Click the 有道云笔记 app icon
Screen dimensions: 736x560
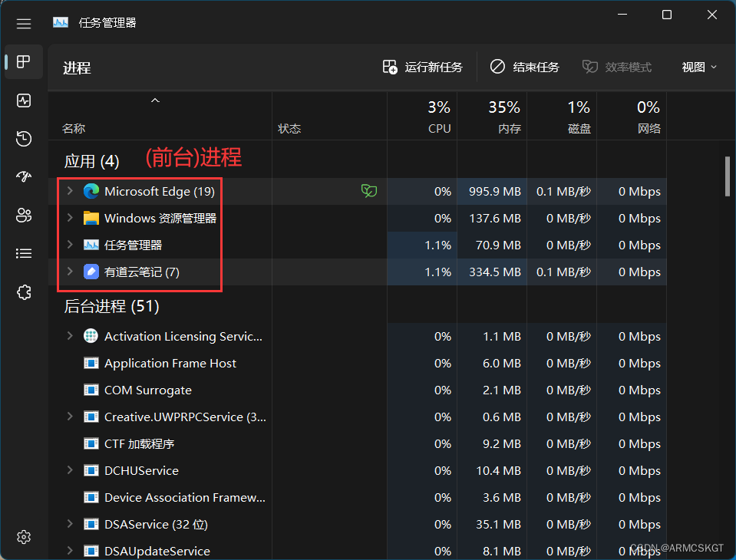pyautogui.click(x=91, y=272)
